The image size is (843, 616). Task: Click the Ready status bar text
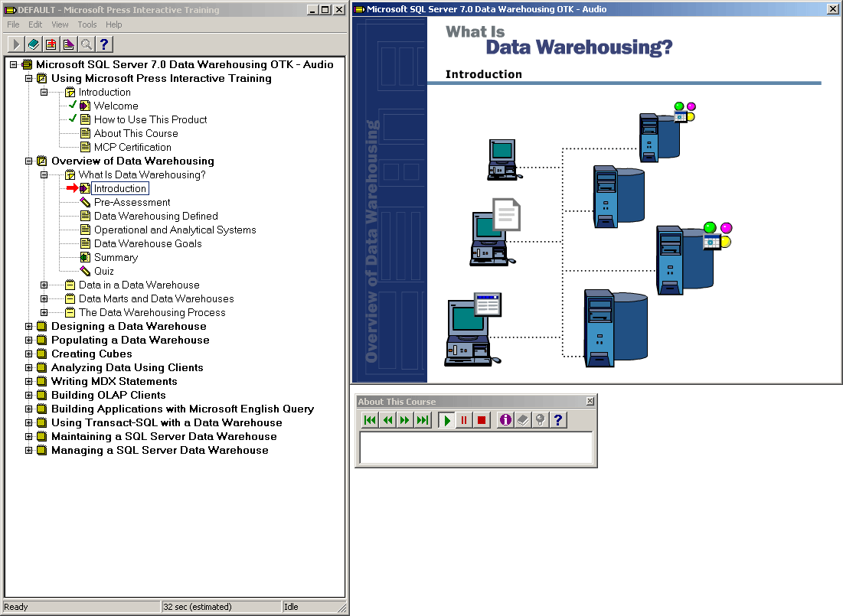(16, 607)
